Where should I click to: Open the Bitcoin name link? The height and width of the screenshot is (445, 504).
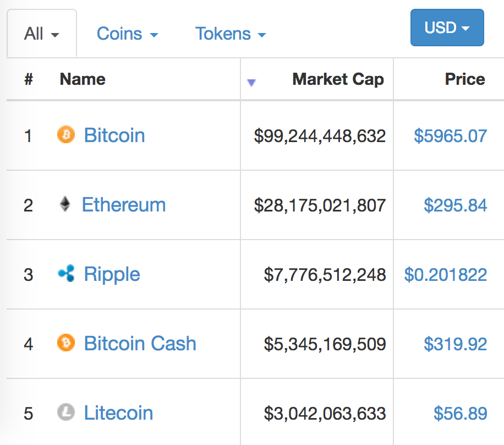[x=114, y=135]
